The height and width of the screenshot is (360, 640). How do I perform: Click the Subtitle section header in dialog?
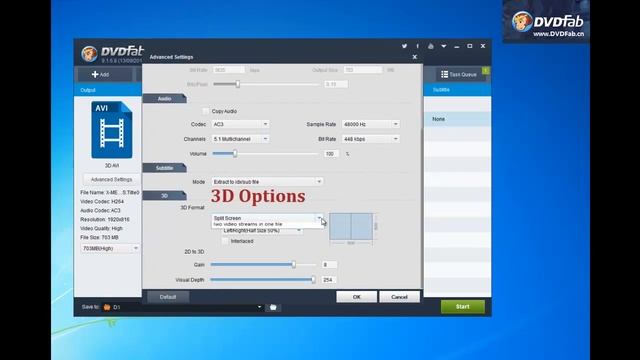click(x=164, y=168)
